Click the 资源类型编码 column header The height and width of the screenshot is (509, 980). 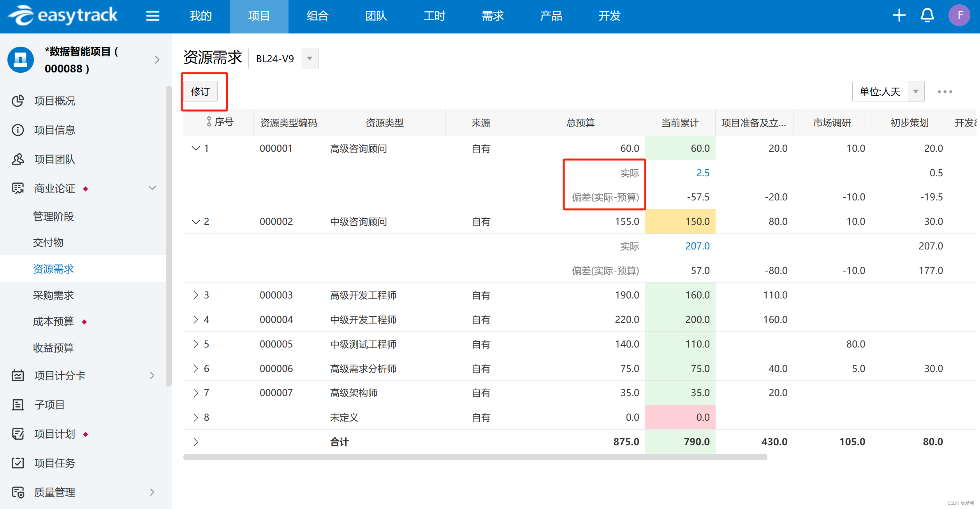289,123
